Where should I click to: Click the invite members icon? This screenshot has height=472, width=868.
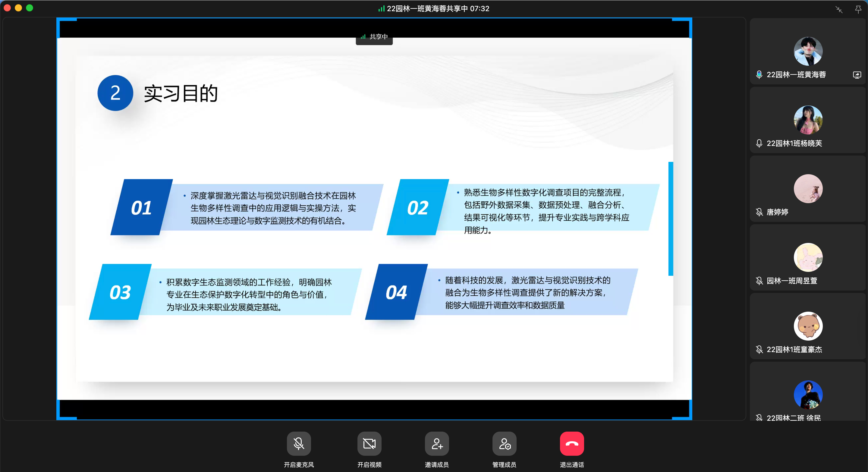(437, 444)
